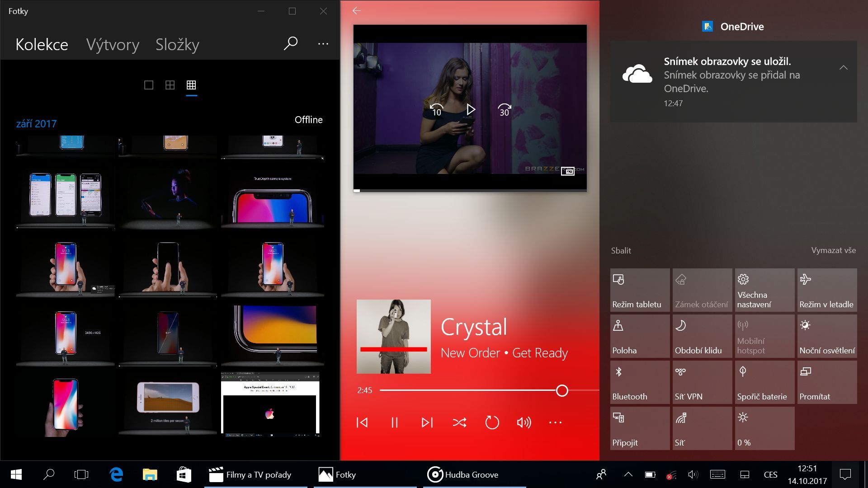Open the Složky tab in Fotky
Viewport: 868px width, 488px height.
pos(177,44)
